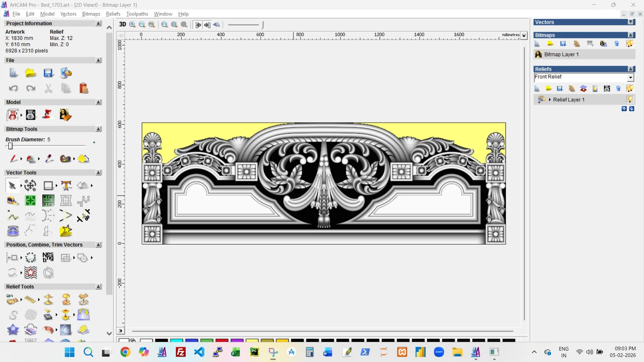This screenshot has width=644, height=362.
Task: Expand Relief Layer 1 disclosure triangle
Action: 550,100
